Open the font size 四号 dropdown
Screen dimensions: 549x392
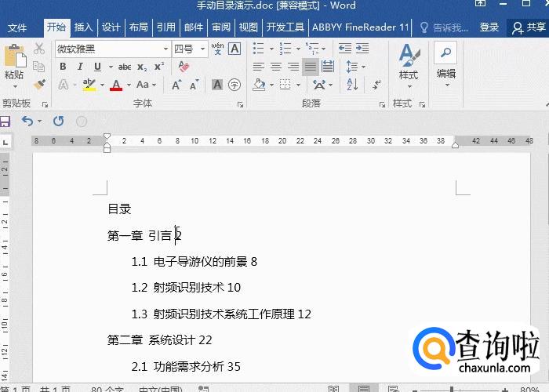202,49
